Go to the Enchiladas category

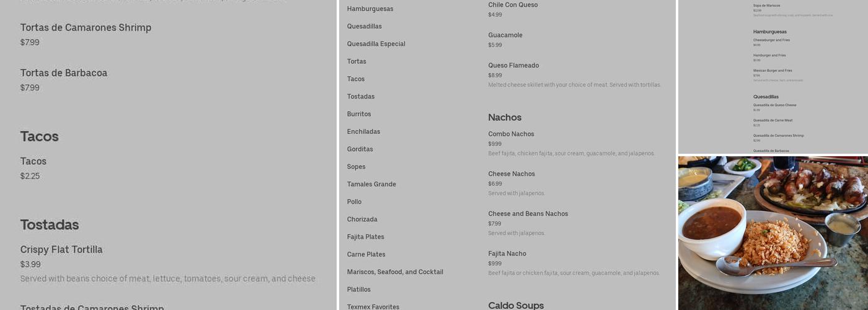[x=363, y=131]
